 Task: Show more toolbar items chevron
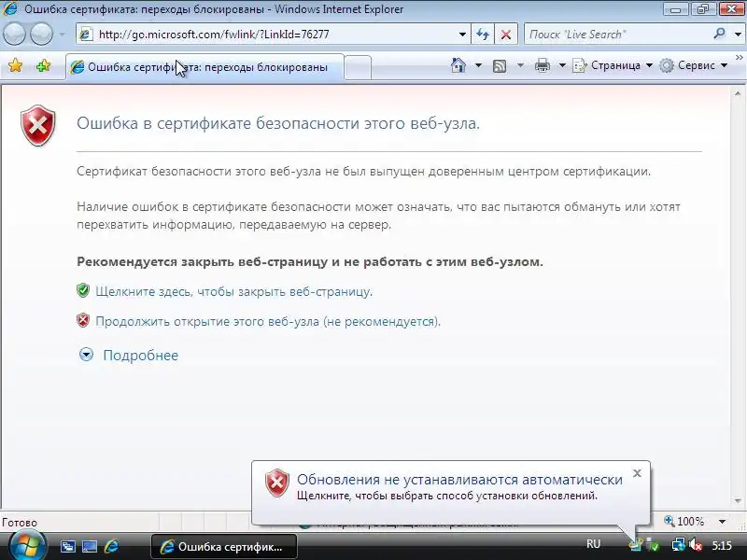pyautogui.click(x=740, y=58)
